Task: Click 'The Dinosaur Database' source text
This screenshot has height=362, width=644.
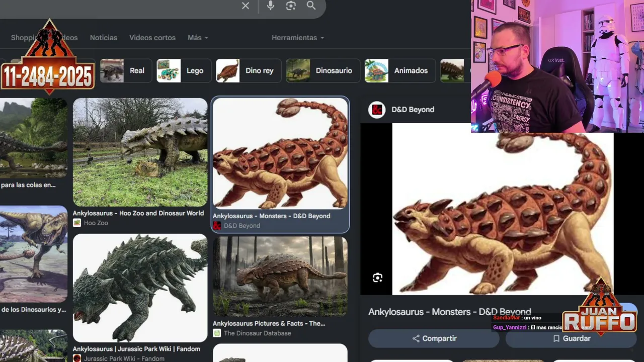Action: click(258, 333)
